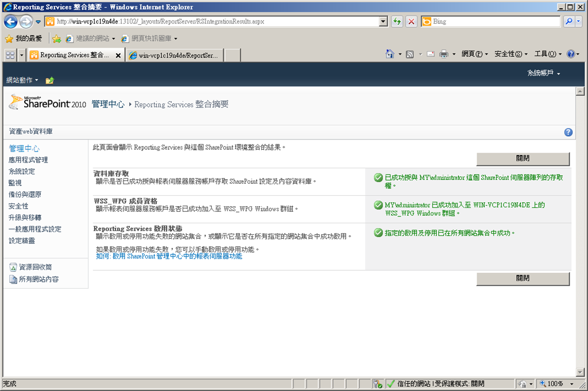Screen dimensions: 588x391
Task: Click the SharePoint 2010 logo
Action: tap(48, 102)
